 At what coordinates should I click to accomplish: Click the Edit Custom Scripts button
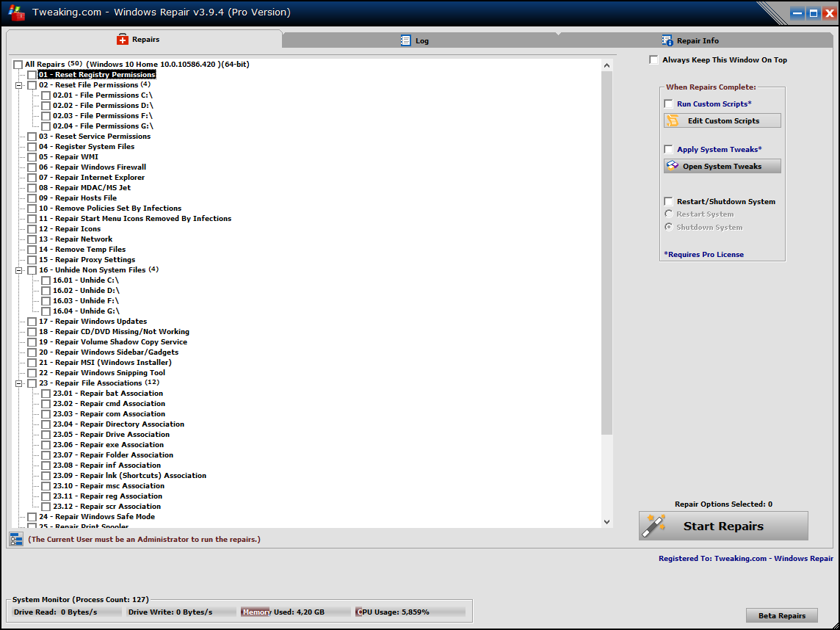click(722, 120)
